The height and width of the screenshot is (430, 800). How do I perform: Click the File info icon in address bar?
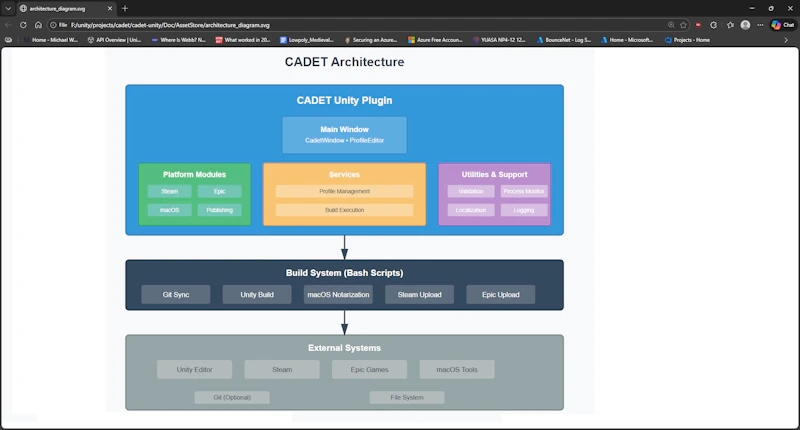click(x=59, y=25)
